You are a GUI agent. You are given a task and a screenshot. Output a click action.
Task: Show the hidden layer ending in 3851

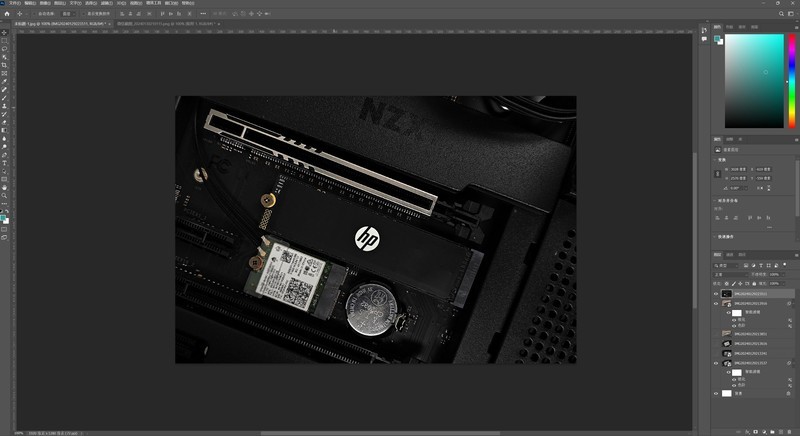[x=716, y=334]
